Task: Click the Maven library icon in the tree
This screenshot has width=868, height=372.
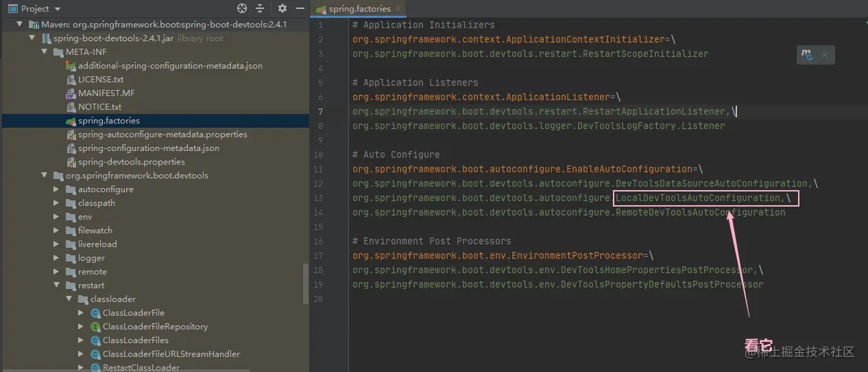Action: 34,25
